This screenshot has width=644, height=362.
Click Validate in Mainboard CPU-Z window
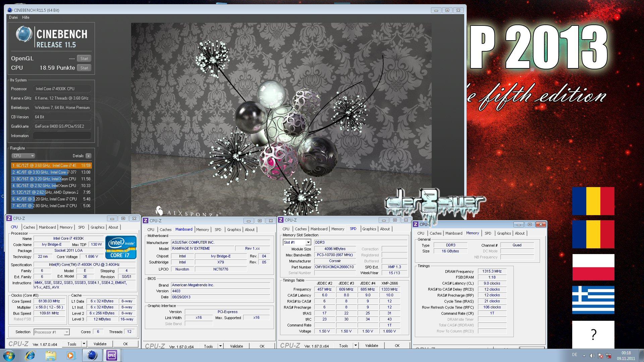click(x=236, y=346)
